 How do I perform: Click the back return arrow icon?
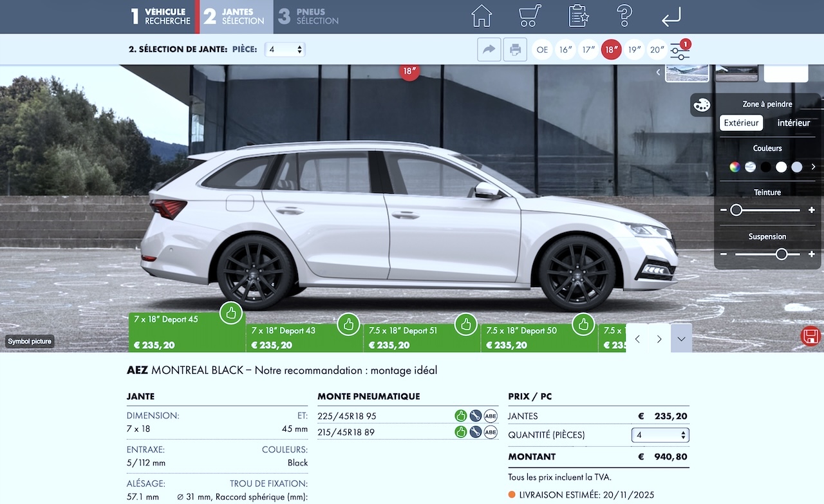(671, 17)
